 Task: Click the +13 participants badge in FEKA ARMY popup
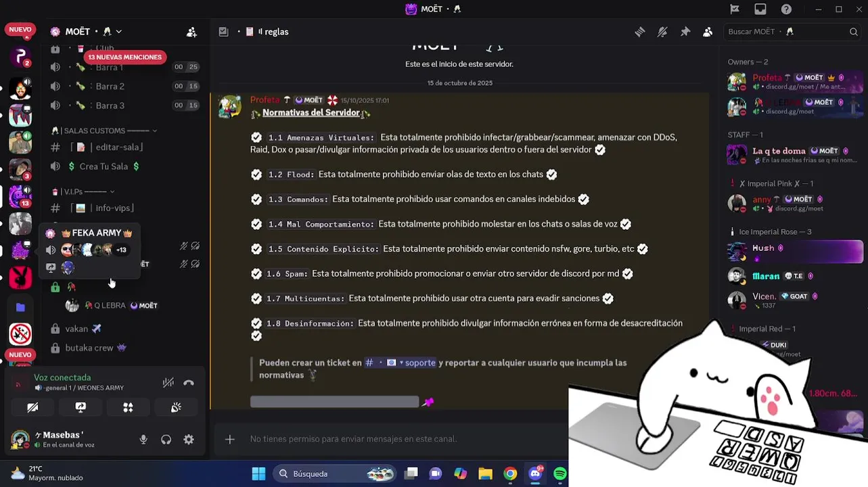(x=121, y=250)
